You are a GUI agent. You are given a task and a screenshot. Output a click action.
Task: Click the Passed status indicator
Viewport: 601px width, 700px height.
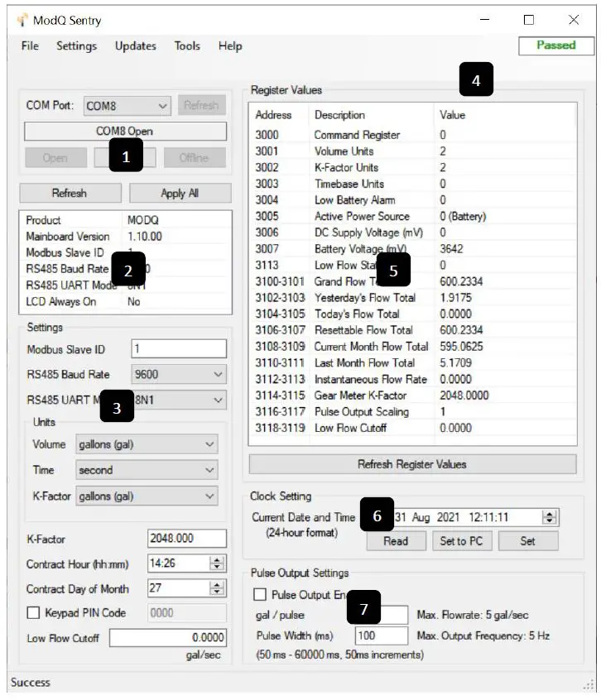pos(556,46)
